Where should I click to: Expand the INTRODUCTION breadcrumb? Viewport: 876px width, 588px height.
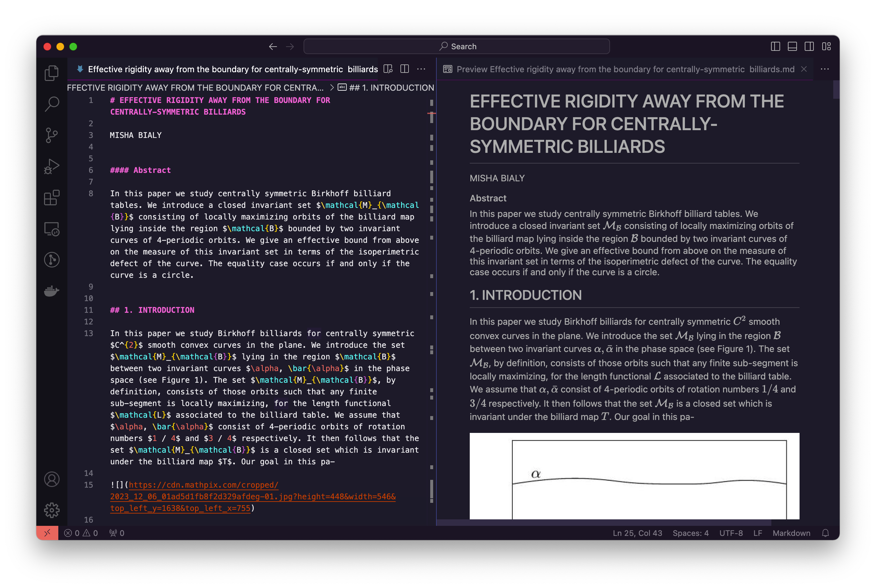(x=390, y=87)
